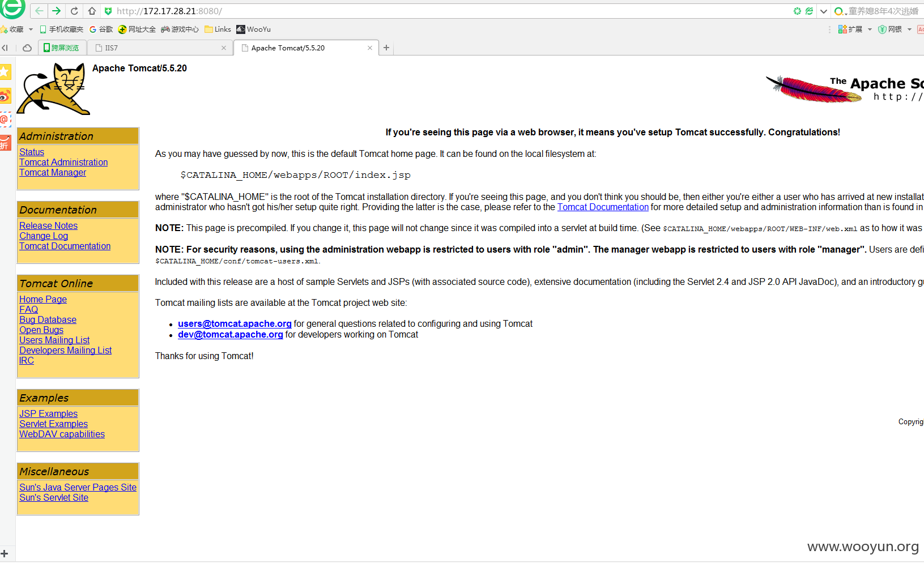This screenshot has height=563, width=924.
Task: Click the plus icon at the sidebar bottom
Action: click(x=5, y=553)
